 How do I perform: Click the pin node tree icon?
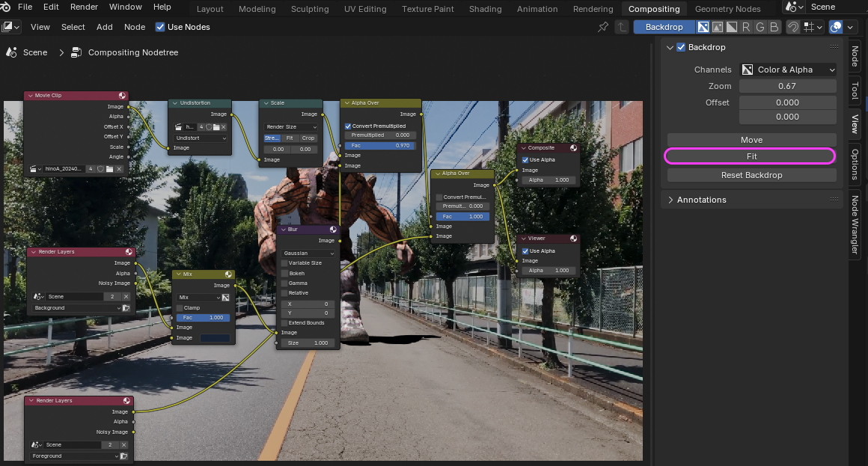603,27
